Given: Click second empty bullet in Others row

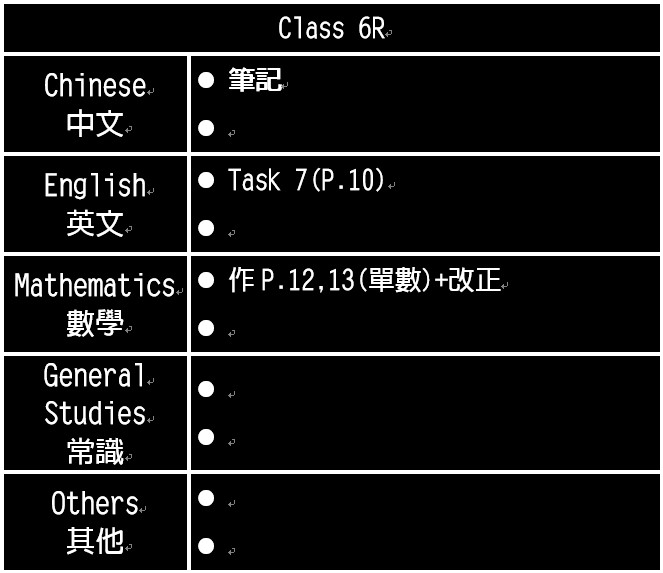Looking at the screenshot, I should (206, 546).
